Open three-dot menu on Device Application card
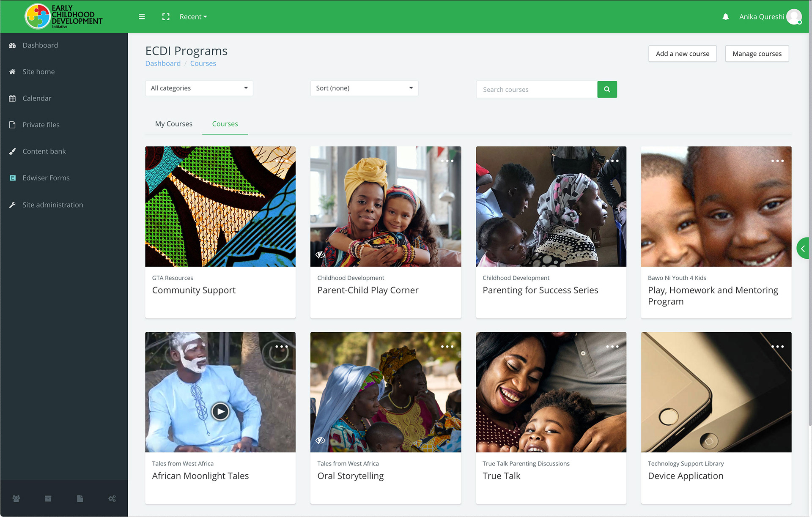Screen dimensions: 812x517 [x=777, y=347]
